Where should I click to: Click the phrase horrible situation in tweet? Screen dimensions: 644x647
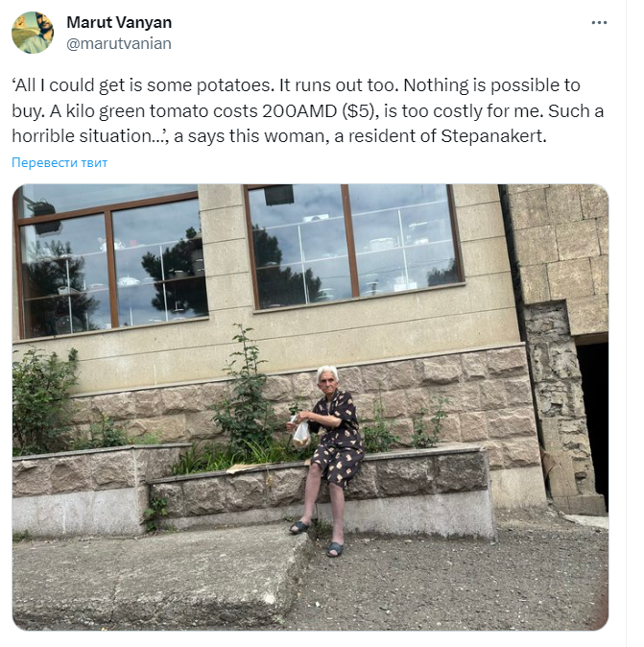click(x=87, y=135)
